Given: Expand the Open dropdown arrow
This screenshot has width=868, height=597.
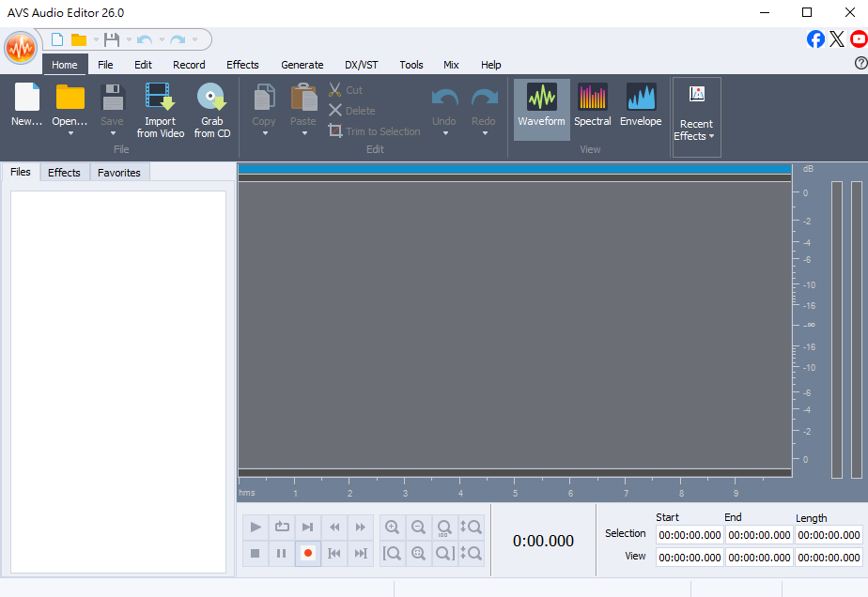Looking at the screenshot, I should [70, 133].
